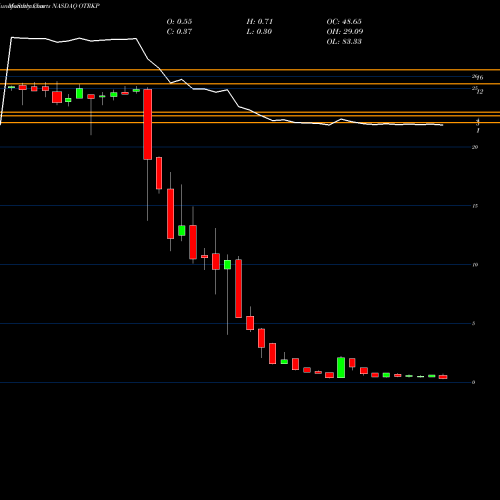Click the 10 price axis label
This screenshot has height=500, width=500.
[x=475, y=265]
